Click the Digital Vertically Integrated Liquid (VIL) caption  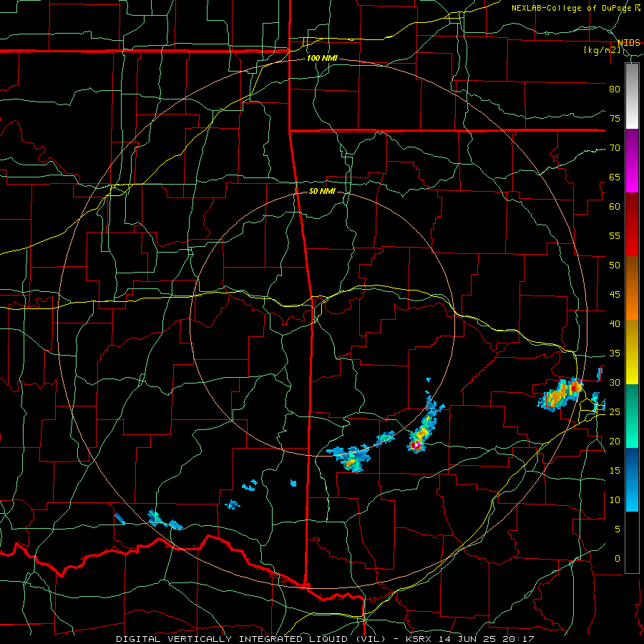pos(250,639)
